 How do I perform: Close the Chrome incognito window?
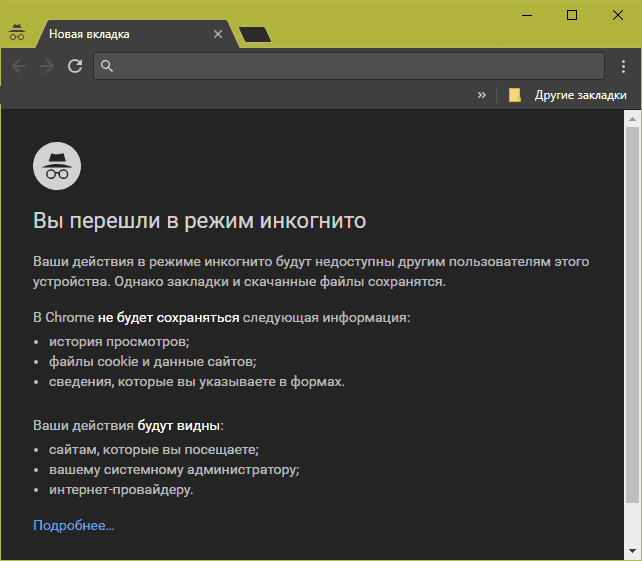(x=617, y=15)
